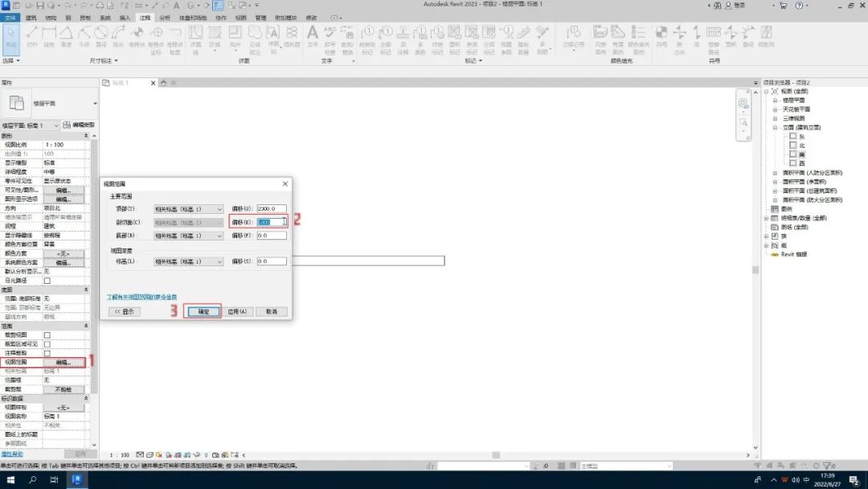868x489 pixels.
Task: Expand the 三维视图 tree node
Action: 775,118
